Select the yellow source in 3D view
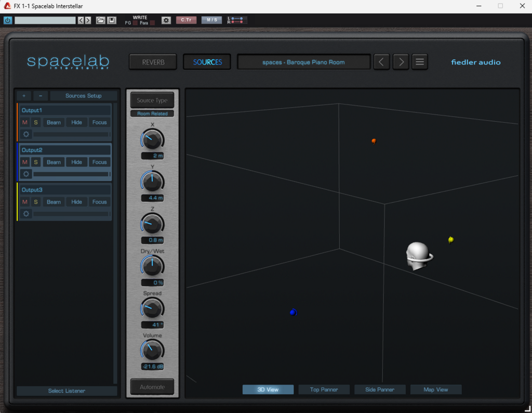The width and height of the screenshot is (532, 413). [450, 240]
